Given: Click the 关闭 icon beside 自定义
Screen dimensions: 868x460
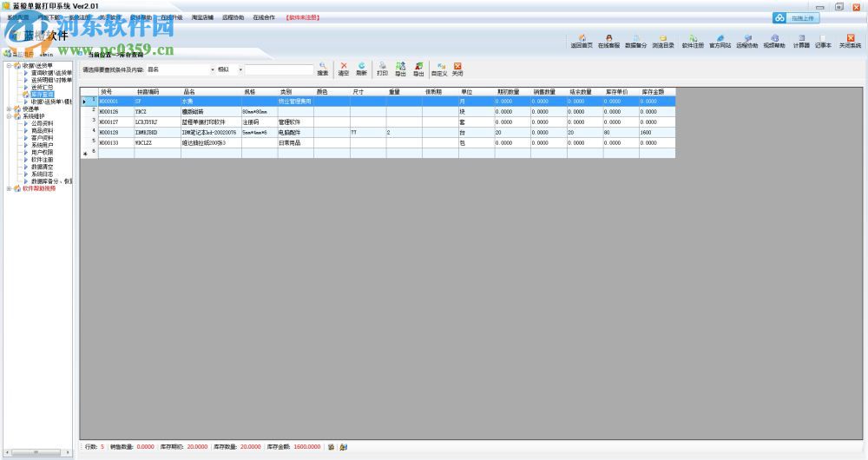Looking at the screenshot, I should [x=457, y=69].
